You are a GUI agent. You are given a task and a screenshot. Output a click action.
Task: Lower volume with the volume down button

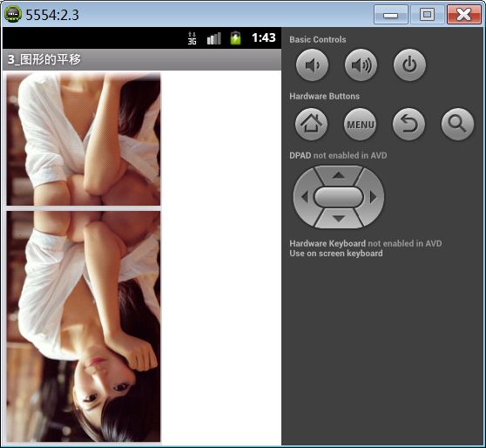point(312,65)
